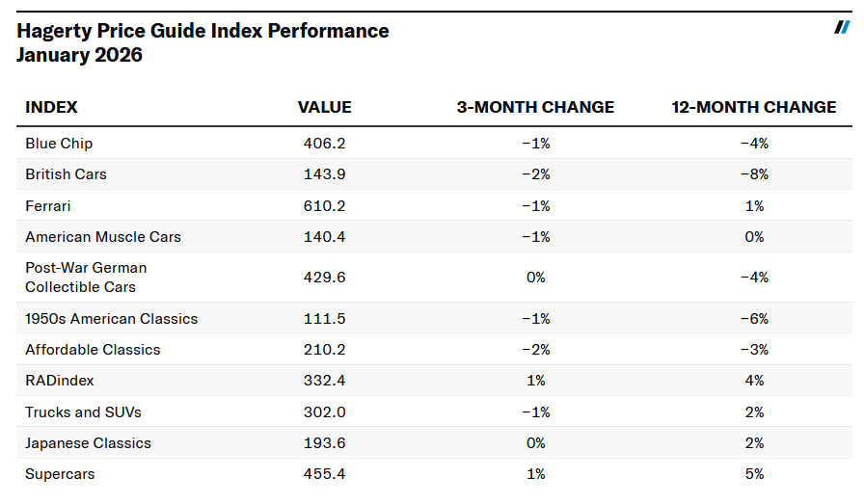Click the Post-War German Collectible Cars label

coord(86,278)
